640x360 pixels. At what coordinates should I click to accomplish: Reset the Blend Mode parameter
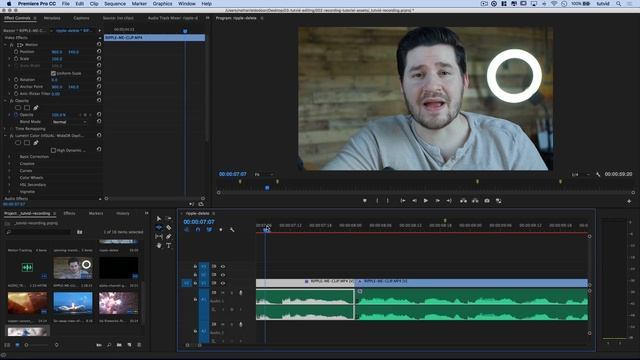[x=99, y=121]
